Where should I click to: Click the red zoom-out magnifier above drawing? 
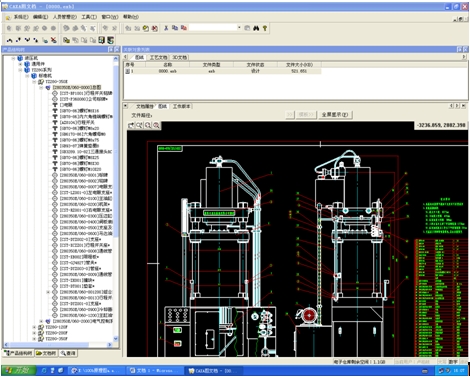(x=156, y=125)
